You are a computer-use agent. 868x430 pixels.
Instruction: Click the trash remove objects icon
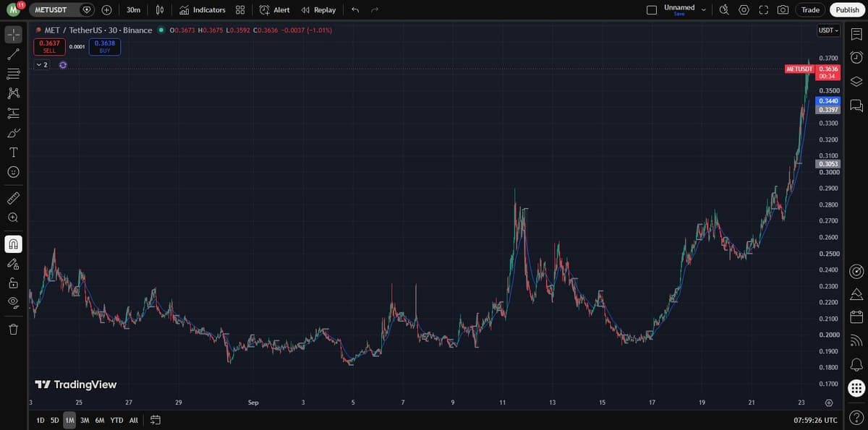(13, 330)
